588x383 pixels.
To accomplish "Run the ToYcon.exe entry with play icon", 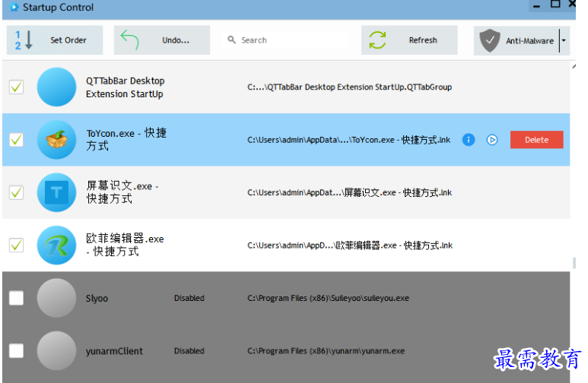I will (492, 140).
